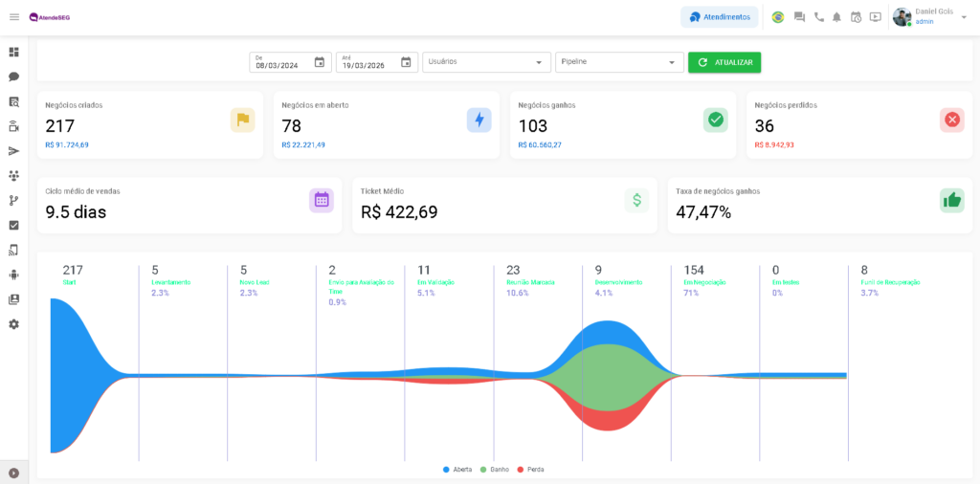980x484 pixels.
Task: Click the paper plane send icon in the sidebar
Action: pos(13,151)
